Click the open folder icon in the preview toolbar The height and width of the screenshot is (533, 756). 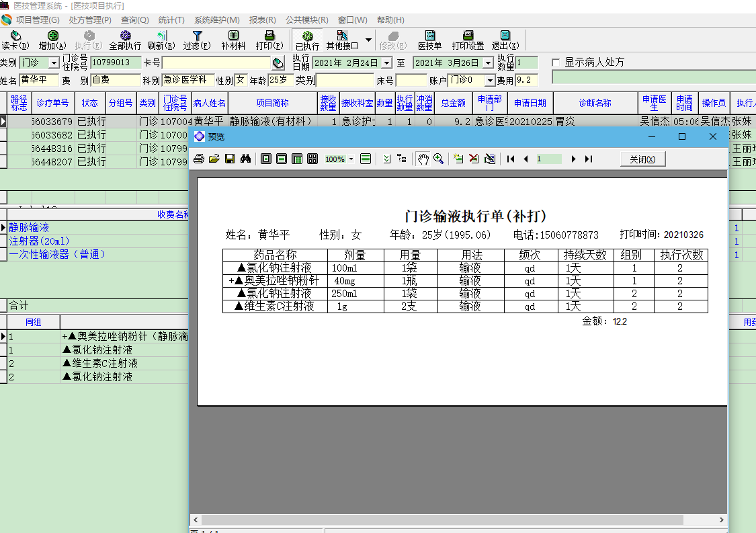(x=214, y=159)
